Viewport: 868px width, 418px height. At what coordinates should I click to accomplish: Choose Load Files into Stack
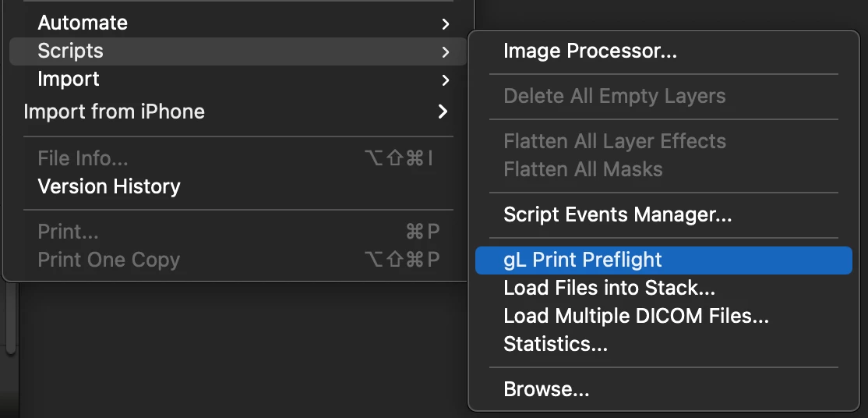click(x=609, y=288)
